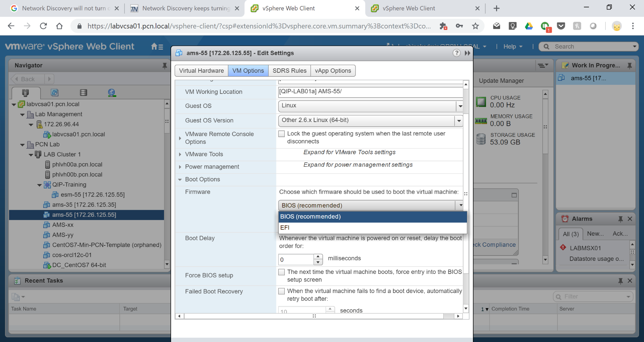Open the vApp Options tab
Screen dimensions: 644x342
tap(333, 71)
